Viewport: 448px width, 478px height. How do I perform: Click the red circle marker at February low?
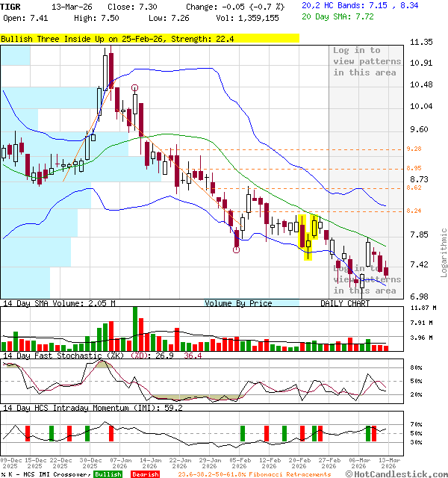[236, 250]
